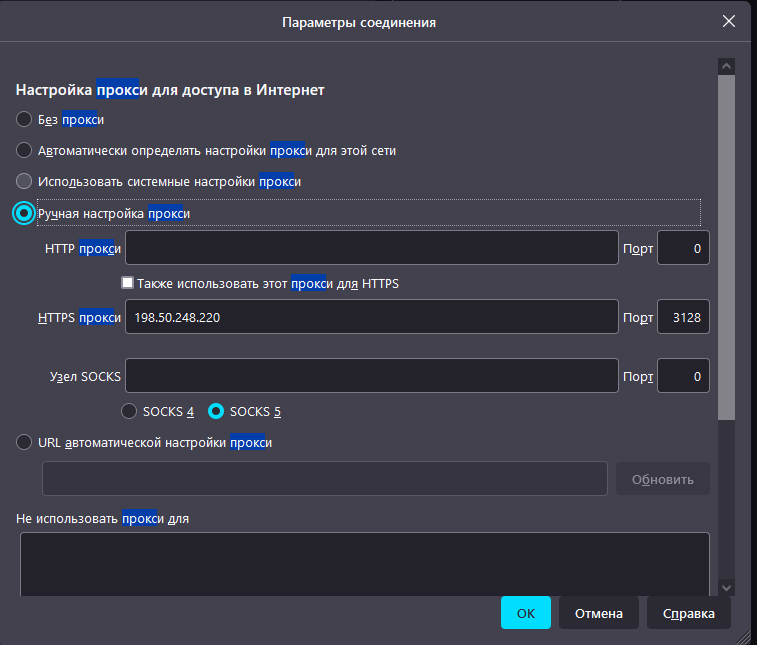Viewport: 757px width, 645px height.
Task: Close the Параметры соединения dialog with X
Action: (729, 21)
